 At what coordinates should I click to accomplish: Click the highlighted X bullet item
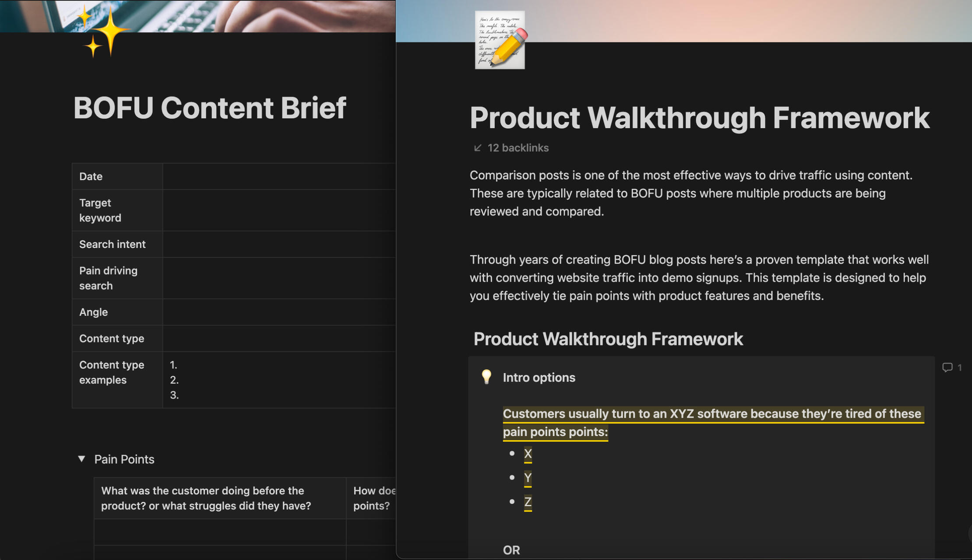pos(528,453)
